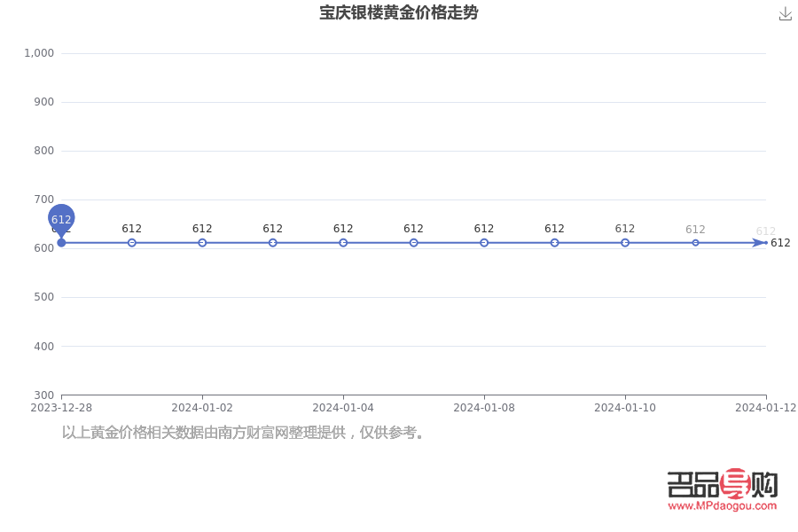Expand the chart title 宝庆银楼黄金价格走势

pyautogui.click(x=399, y=13)
